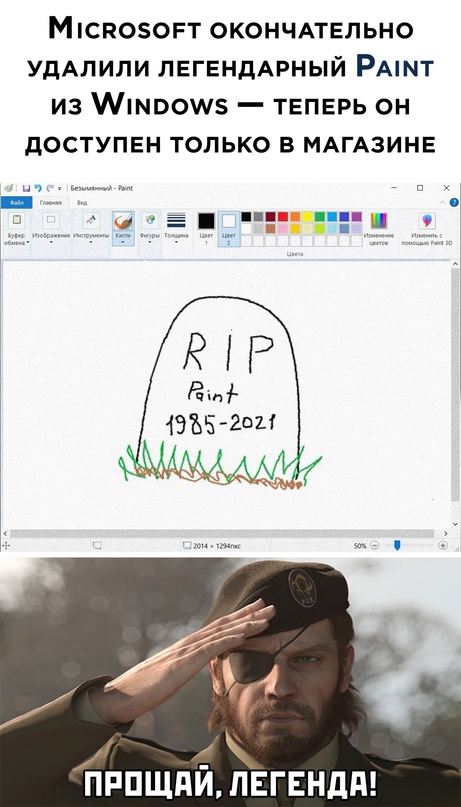This screenshot has width=461, height=807.
Task: Pick the purple palette color
Action: [356, 217]
